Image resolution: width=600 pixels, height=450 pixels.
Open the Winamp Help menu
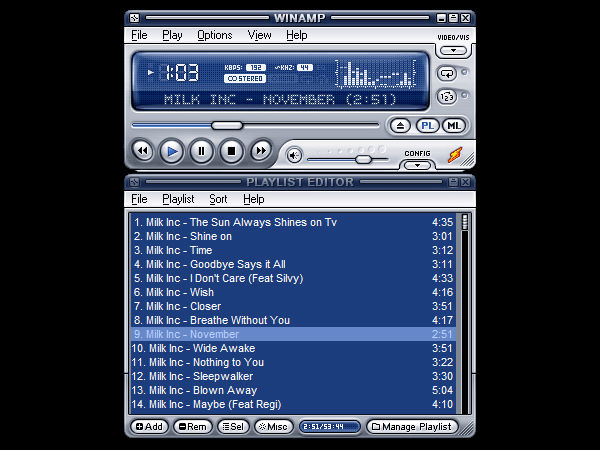coord(297,35)
